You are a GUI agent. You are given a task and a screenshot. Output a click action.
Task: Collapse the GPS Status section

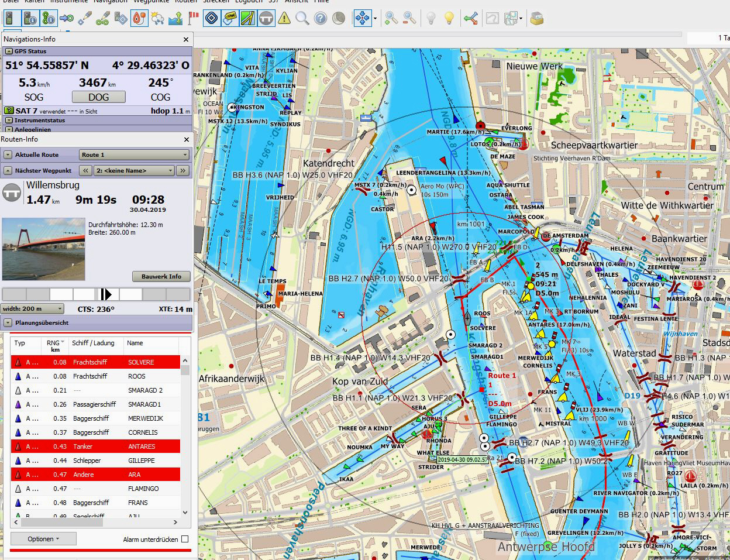click(x=9, y=51)
